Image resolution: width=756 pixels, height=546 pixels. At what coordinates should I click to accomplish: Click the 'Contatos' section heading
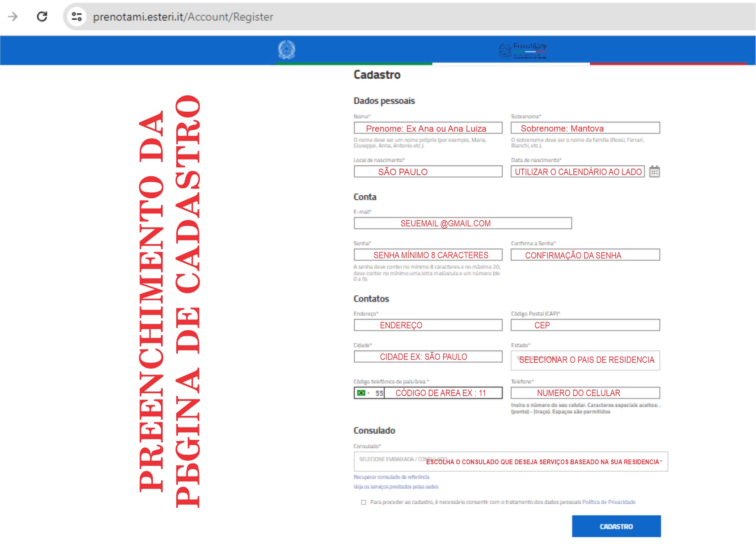371,299
